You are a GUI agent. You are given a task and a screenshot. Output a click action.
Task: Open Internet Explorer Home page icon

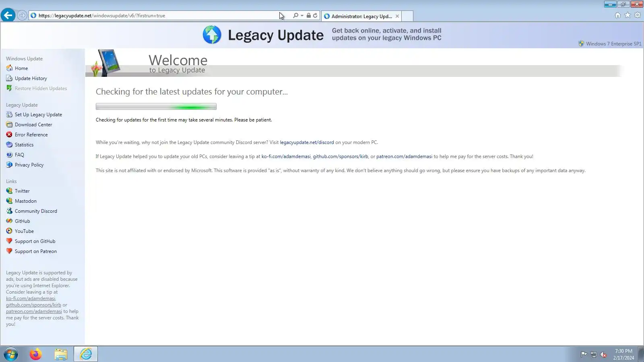pos(618,15)
